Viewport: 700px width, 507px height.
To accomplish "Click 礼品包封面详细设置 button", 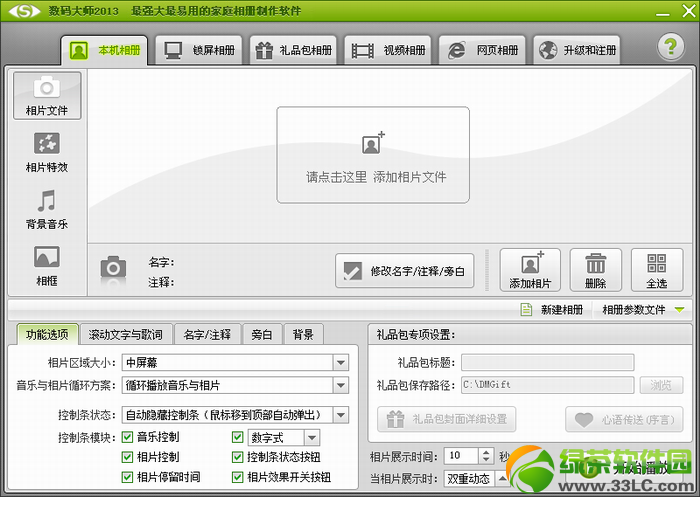I will point(446,419).
